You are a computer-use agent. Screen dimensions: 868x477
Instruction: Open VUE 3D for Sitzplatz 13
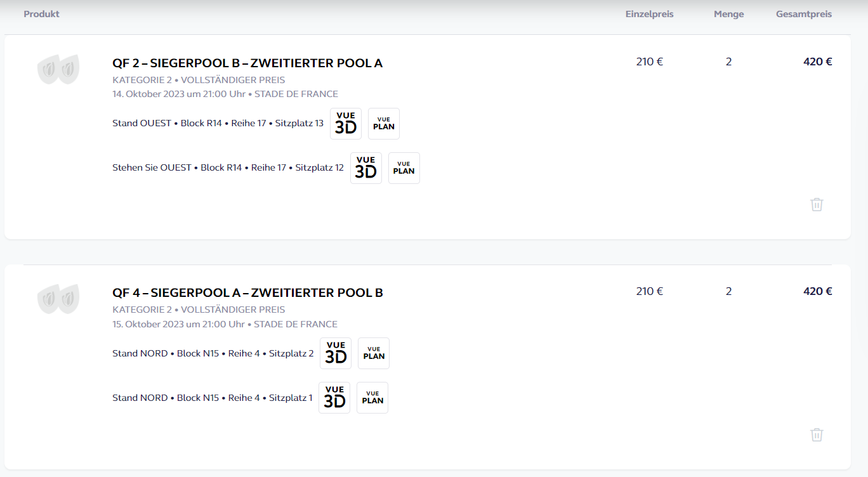346,124
